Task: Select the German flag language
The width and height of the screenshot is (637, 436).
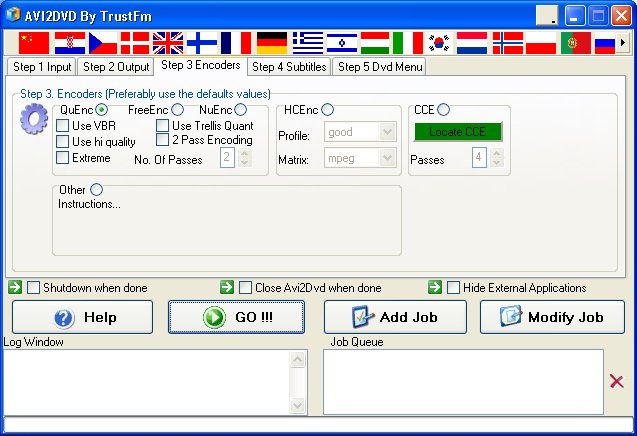Action: click(272, 43)
